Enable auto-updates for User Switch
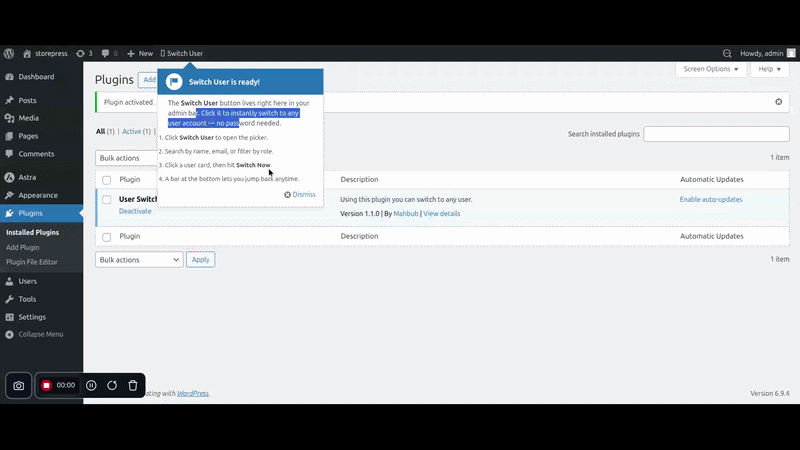Viewport: 800px width, 450px height. click(x=711, y=199)
